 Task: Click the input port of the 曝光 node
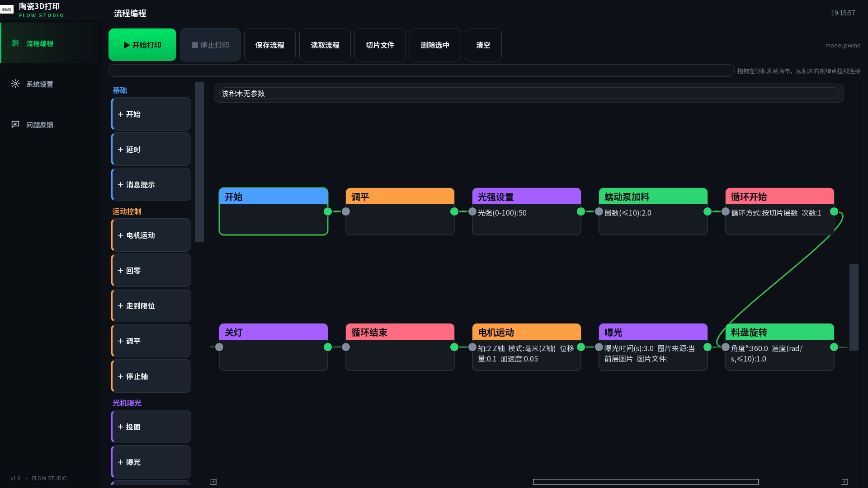pos(599,347)
